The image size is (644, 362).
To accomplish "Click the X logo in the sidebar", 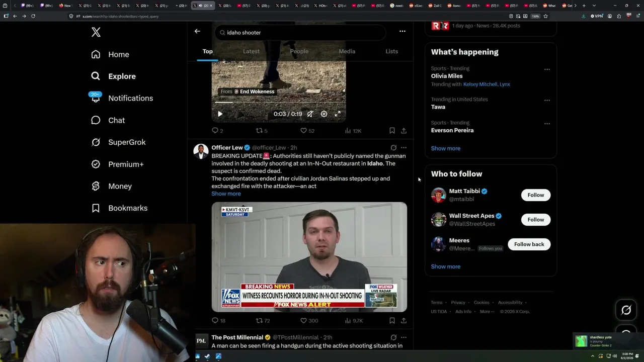I will click(x=96, y=32).
